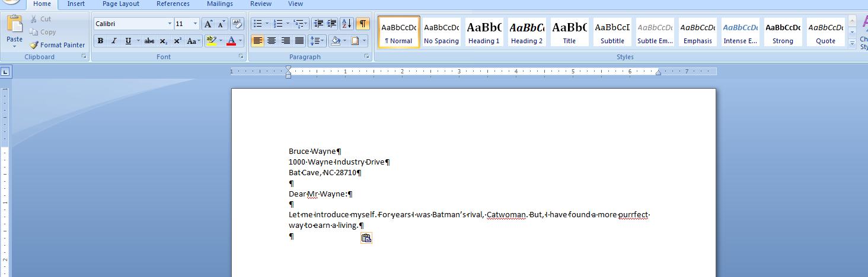Image resolution: width=868 pixels, height=277 pixels.
Task: Toggle Show/Hide paragraph marks
Action: click(x=362, y=24)
